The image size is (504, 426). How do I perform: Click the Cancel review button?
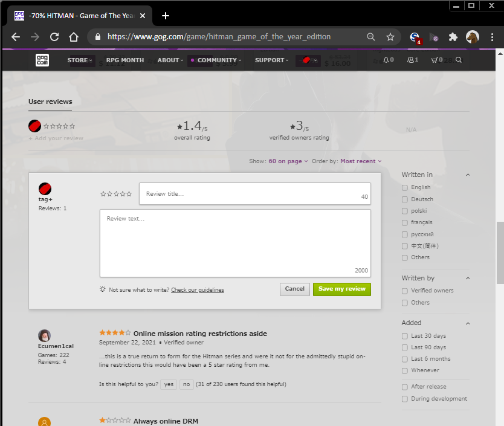[295, 289]
